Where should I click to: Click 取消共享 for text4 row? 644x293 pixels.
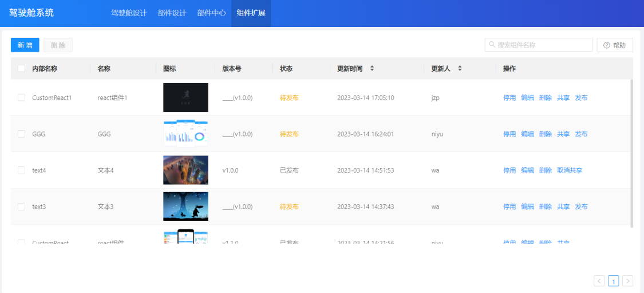point(570,170)
